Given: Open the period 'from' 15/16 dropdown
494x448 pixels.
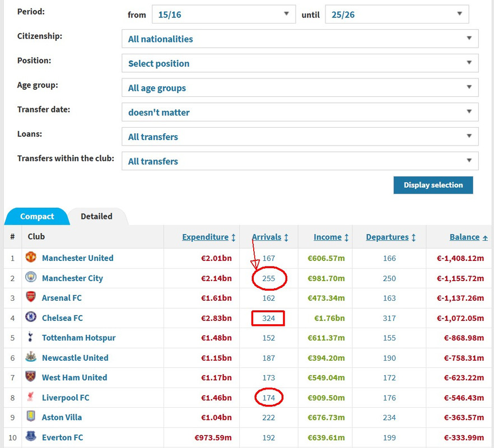Looking at the screenshot, I should [x=223, y=14].
